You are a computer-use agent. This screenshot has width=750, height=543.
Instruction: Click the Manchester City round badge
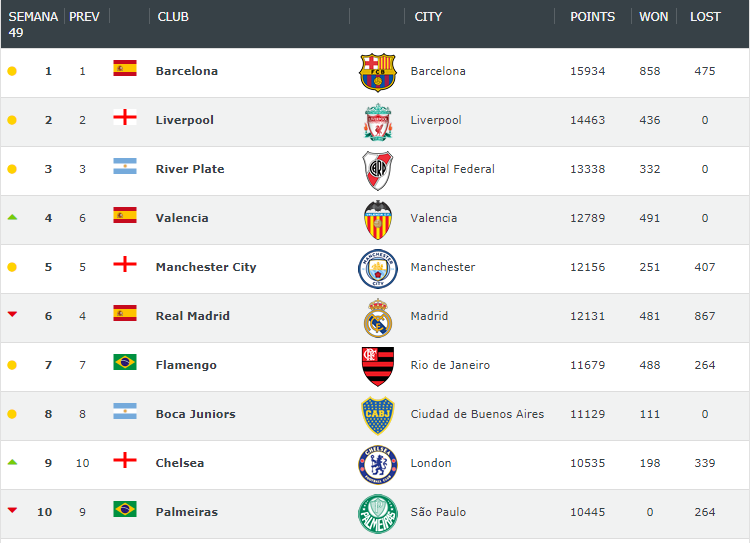(378, 268)
